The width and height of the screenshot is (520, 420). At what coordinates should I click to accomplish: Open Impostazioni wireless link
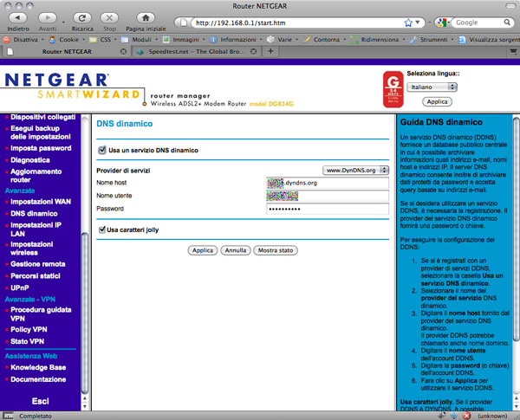point(31,249)
